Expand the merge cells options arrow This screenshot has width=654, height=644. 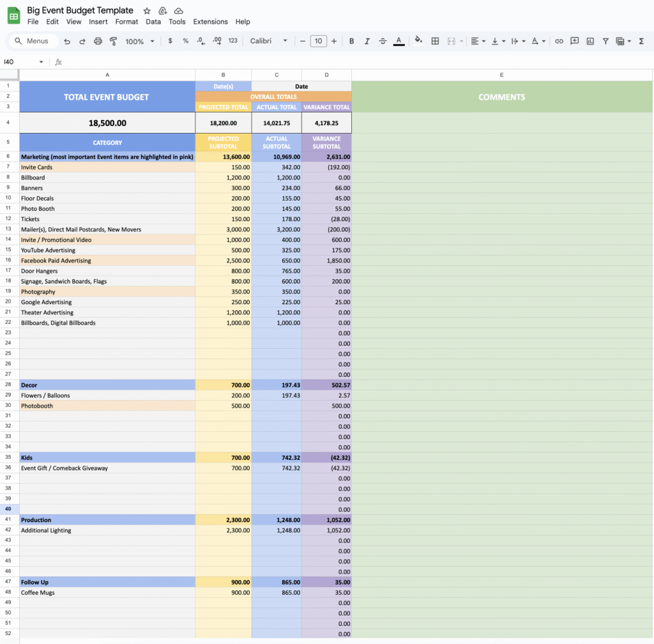point(461,41)
